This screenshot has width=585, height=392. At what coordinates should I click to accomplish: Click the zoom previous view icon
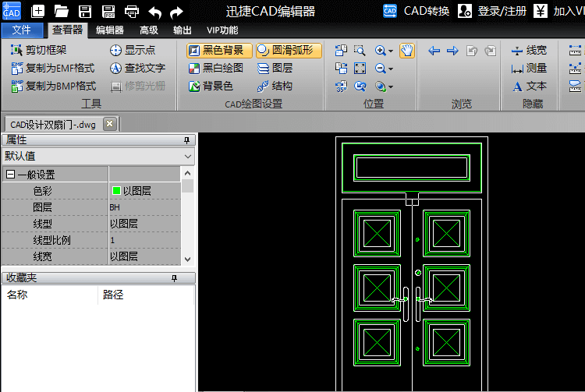click(360, 86)
